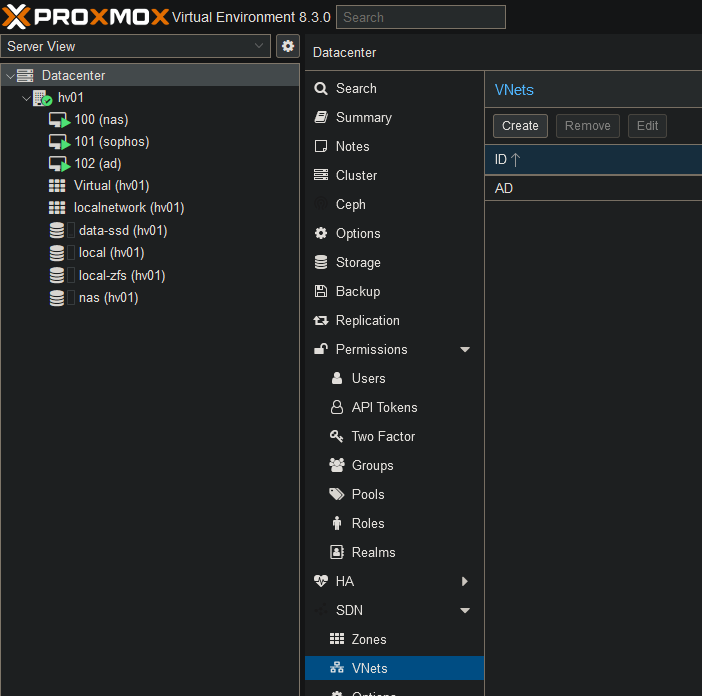Sort by the ID column header
The image size is (702, 696).
508,159
